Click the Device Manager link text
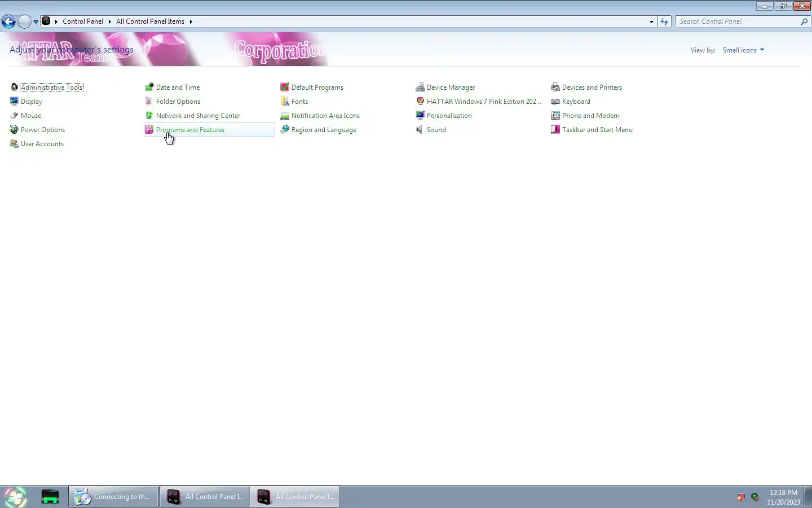This screenshot has height=508, width=812. (451, 87)
